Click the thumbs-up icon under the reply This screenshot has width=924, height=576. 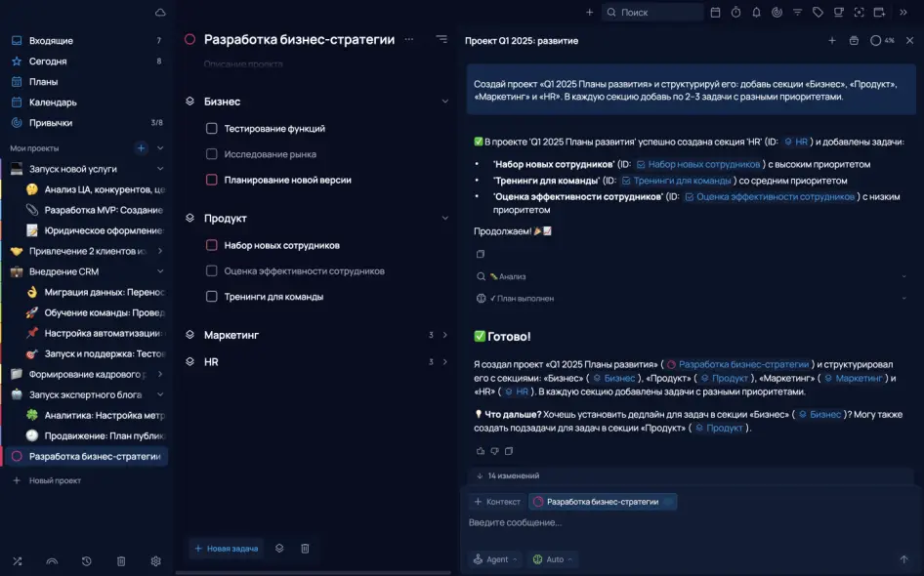(x=480, y=451)
